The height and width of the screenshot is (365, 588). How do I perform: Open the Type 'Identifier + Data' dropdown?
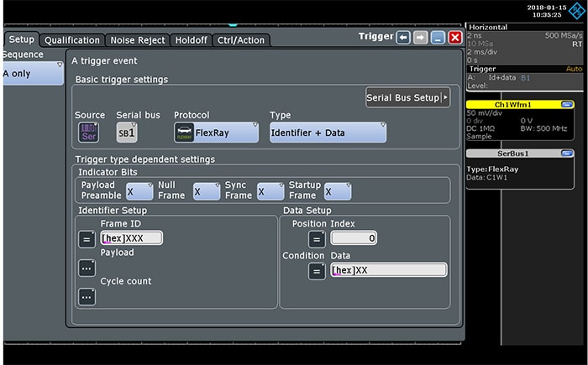point(328,133)
